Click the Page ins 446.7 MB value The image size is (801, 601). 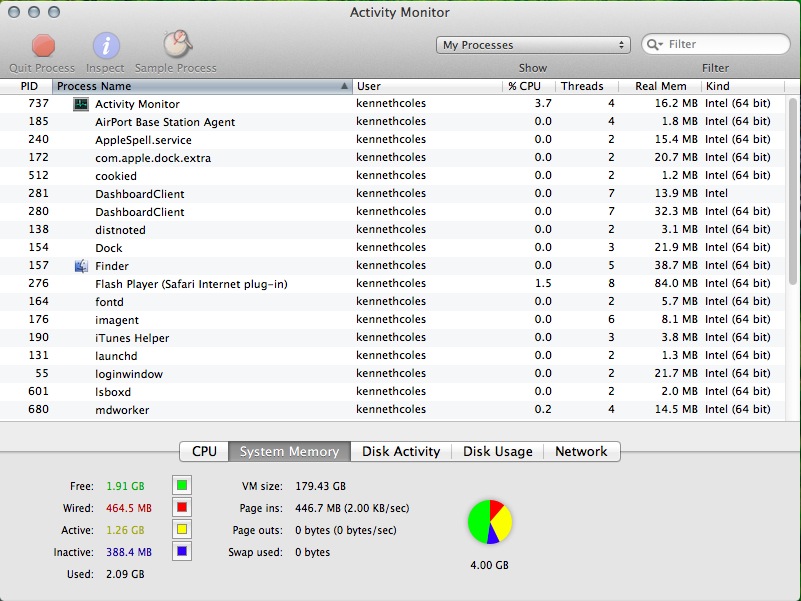352,508
